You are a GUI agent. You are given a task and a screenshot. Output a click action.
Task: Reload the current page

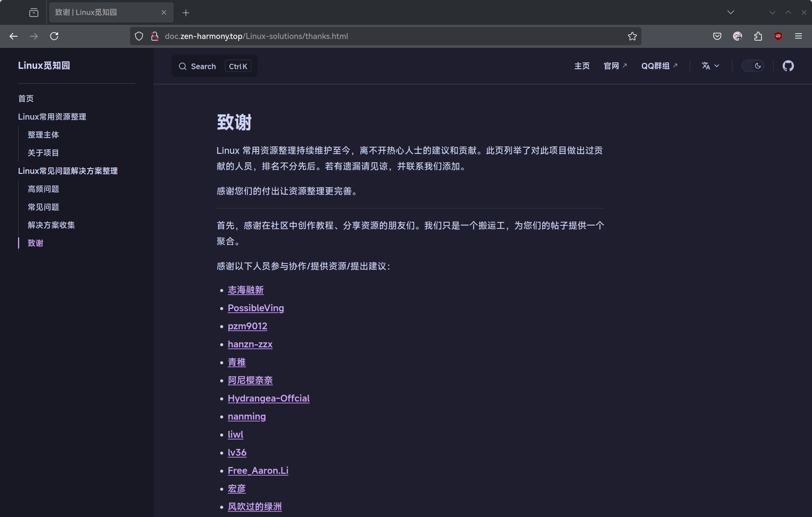(55, 36)
